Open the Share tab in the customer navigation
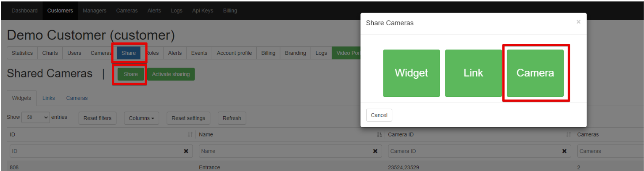The image size is (644, 171). (x=129, y=53)
